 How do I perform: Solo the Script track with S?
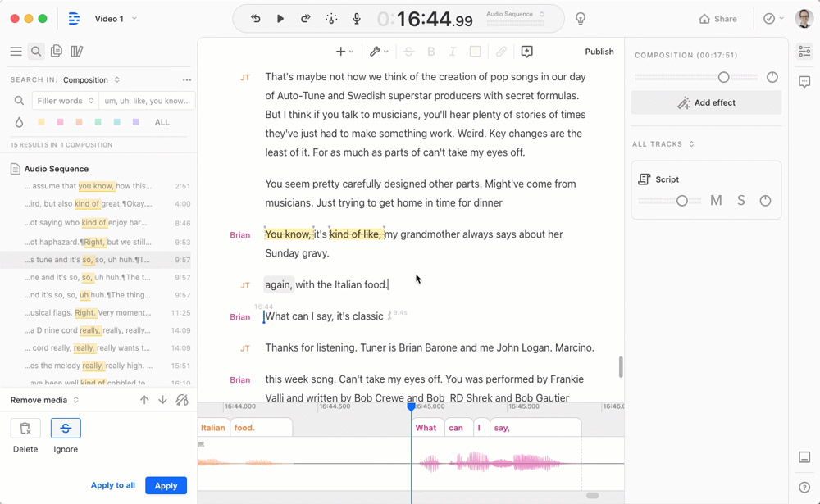741,201
